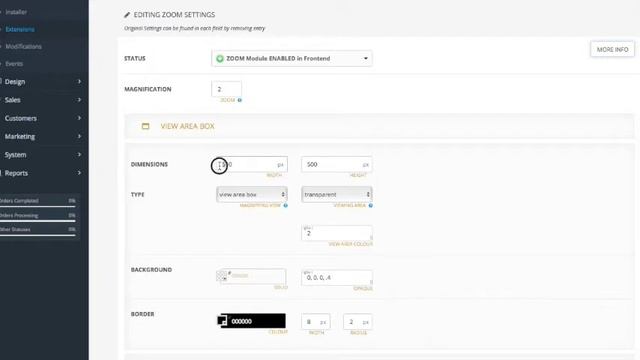Open the ZOOM Module status dropdown
This screenshot has height=360, width=640.
292,59
